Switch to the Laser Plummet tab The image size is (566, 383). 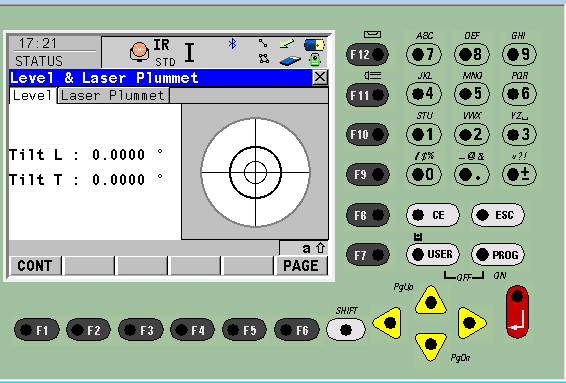(113, 96)
